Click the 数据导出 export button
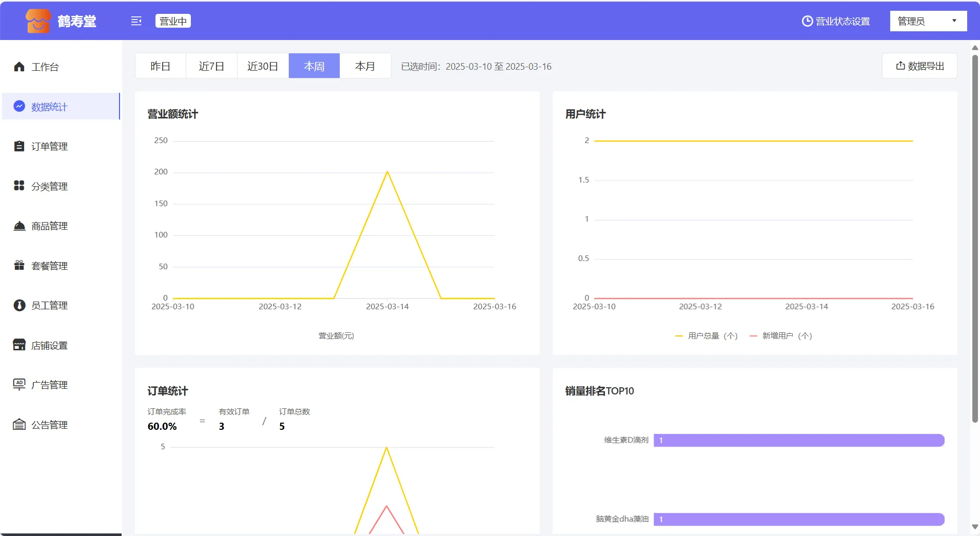The height and width of the screenshot is (536, 980). click(919, 66)
